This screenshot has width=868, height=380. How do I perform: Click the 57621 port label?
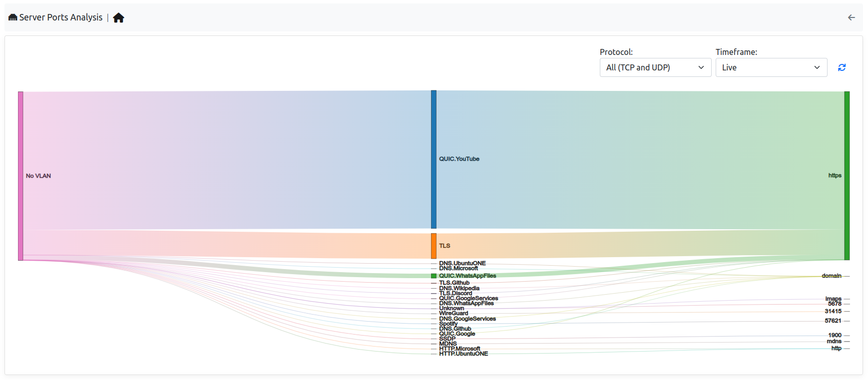click(x=833, y=321)
